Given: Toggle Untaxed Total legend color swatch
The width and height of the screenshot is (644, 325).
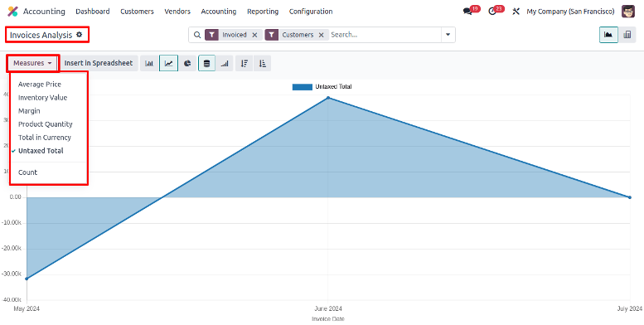Looking at the screenshot, I should tap(303, 87).
